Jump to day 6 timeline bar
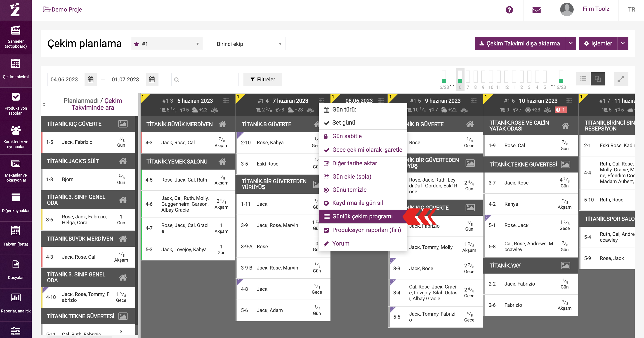644x338 pixels. coord(460,80)
